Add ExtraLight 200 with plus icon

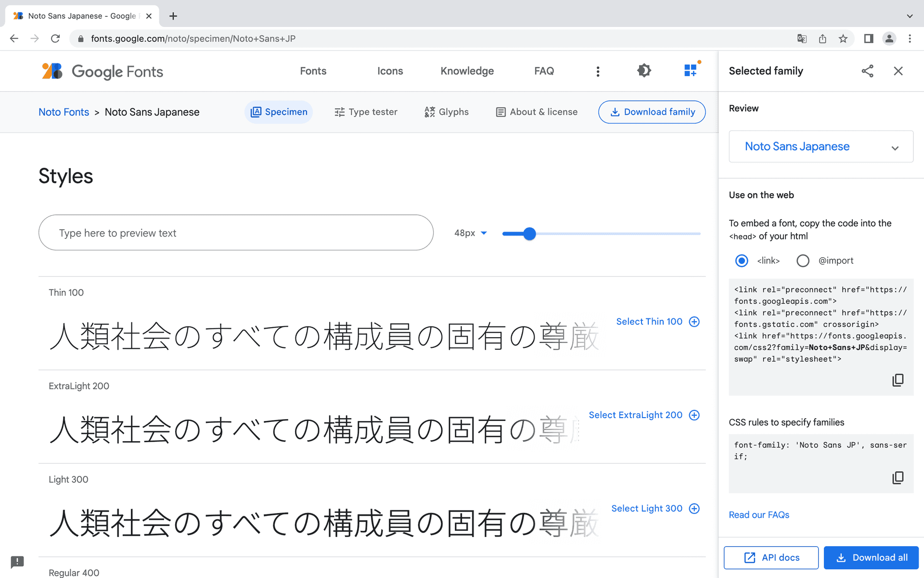[x=694, y=415]
